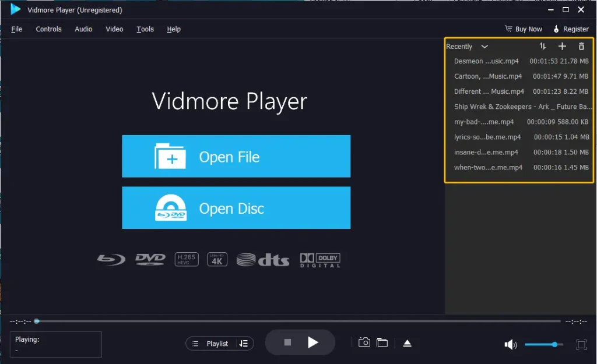The image size is (597, 364).
Task: Open the File menu
Action: tap(17, 29)
